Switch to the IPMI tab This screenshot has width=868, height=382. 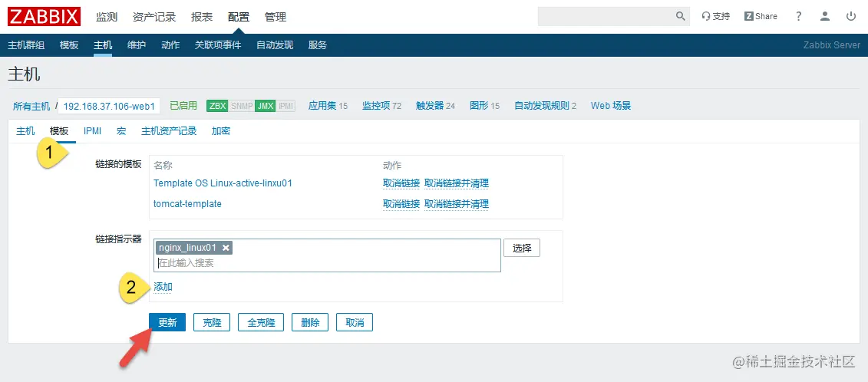tap(92, 131)
